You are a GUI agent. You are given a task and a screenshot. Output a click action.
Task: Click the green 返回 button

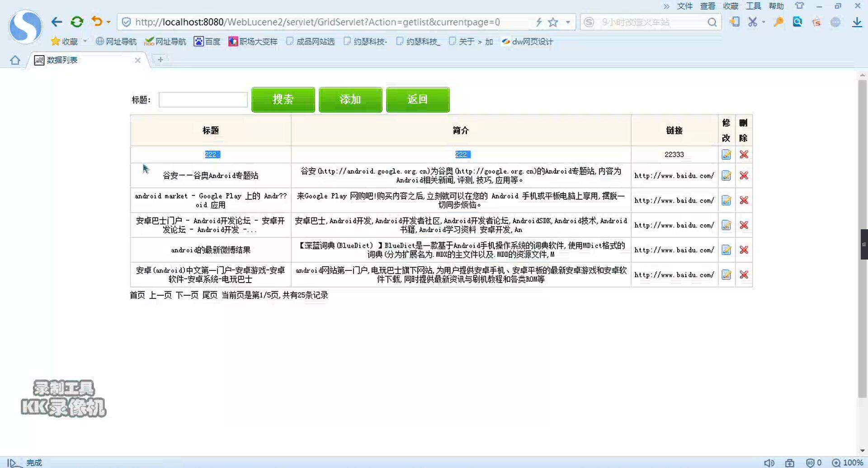click(418, 99)
